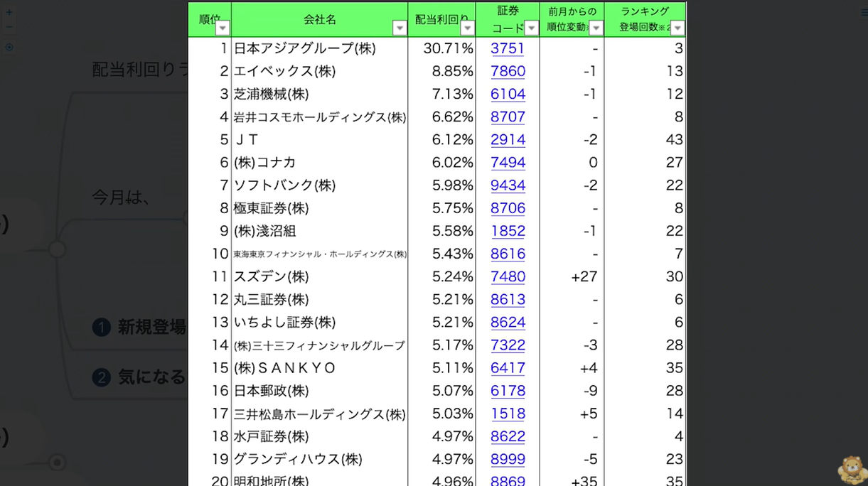Viewport: 868px width, 486px height.
Task: Open the 会社名 column filter dropdown
Action: click(x=400, y=28)
